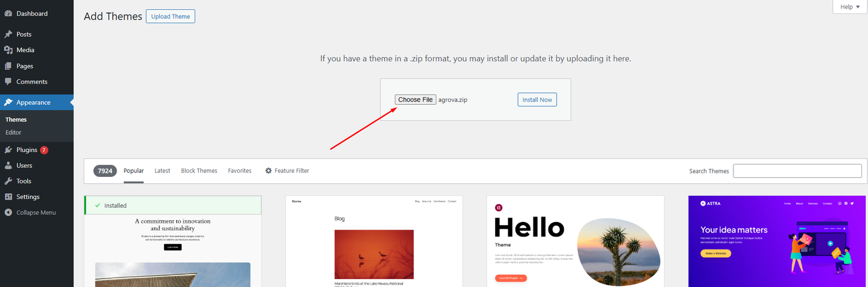Image resolution: width=868 pixels, height=287 pixels.
Task: Expand the Help dropdown
Action: point(850,7)
